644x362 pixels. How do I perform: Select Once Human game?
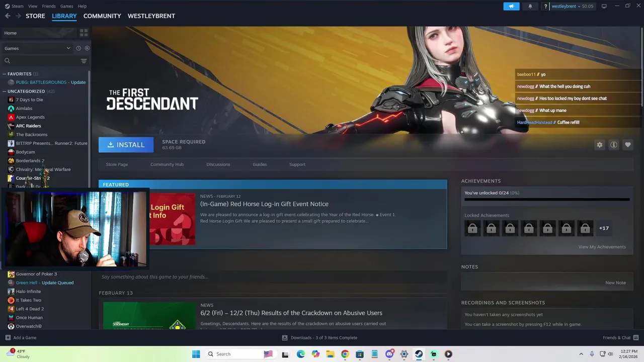click(x=29, y=318)
